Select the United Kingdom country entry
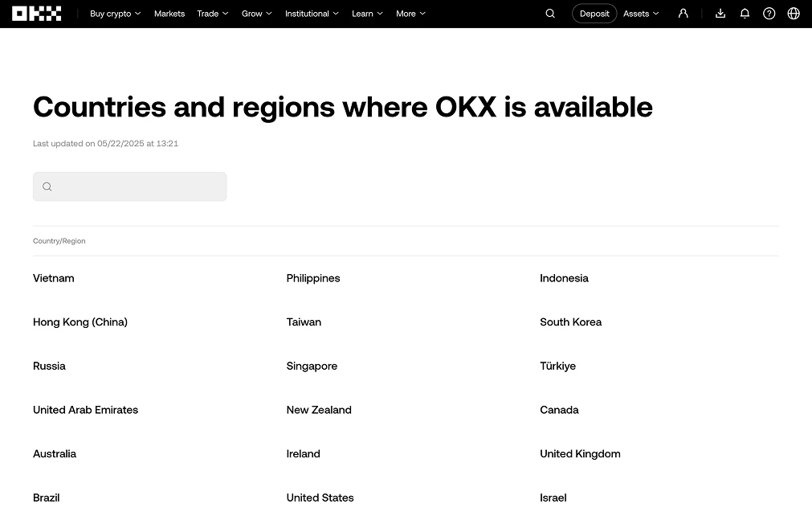The height and width of the screenshot is (516, 812). click(580, 453)
